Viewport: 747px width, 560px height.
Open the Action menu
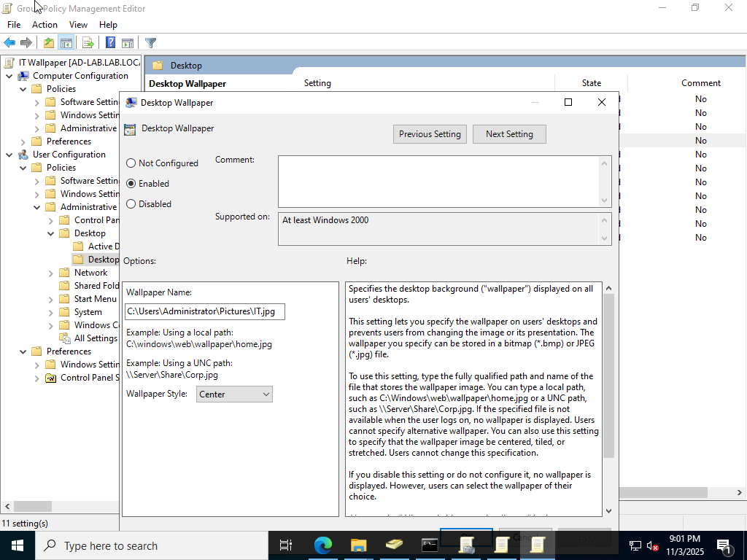(44, 24)
